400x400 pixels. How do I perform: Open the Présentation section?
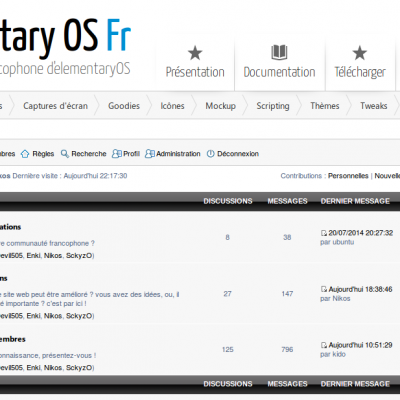click(x=195, y=72)
